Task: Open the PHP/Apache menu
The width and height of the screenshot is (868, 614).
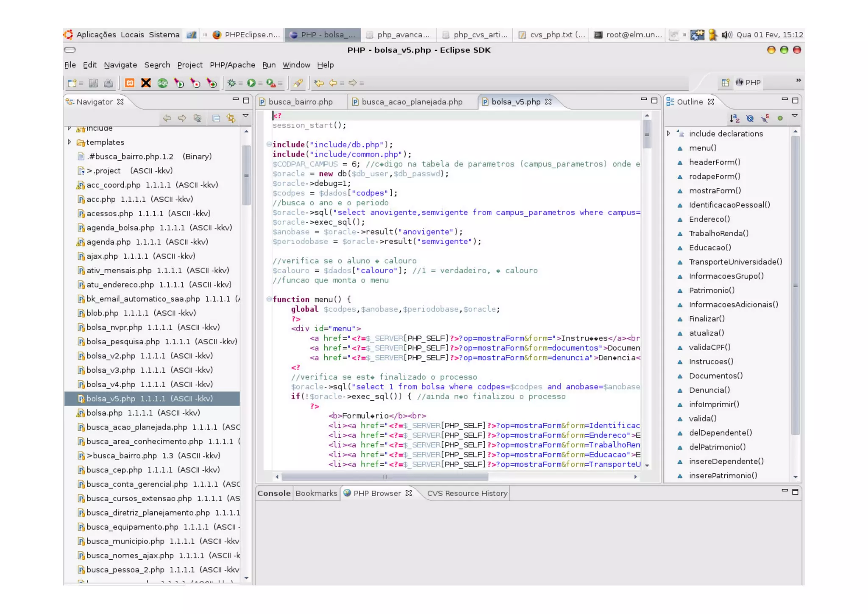Action: point(232,65)
